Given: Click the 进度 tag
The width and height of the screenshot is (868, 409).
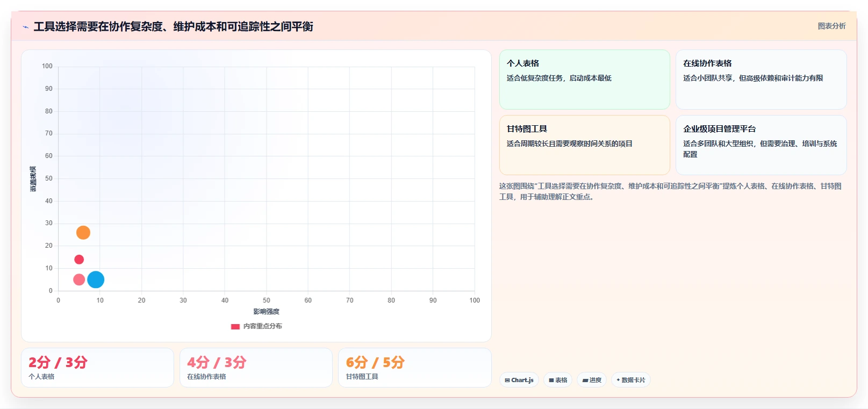Looking at the screenshot, I should (x=592, y=380).
